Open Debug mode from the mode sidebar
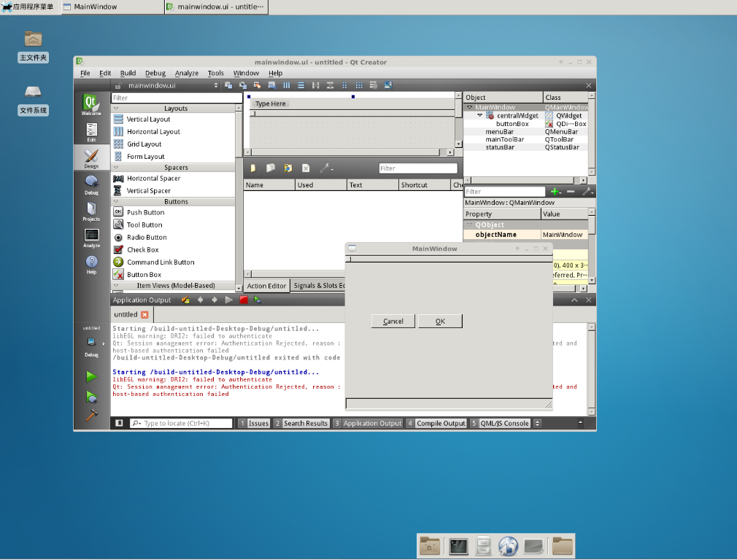Screen dimensions: 737x560 click(91, 185)
